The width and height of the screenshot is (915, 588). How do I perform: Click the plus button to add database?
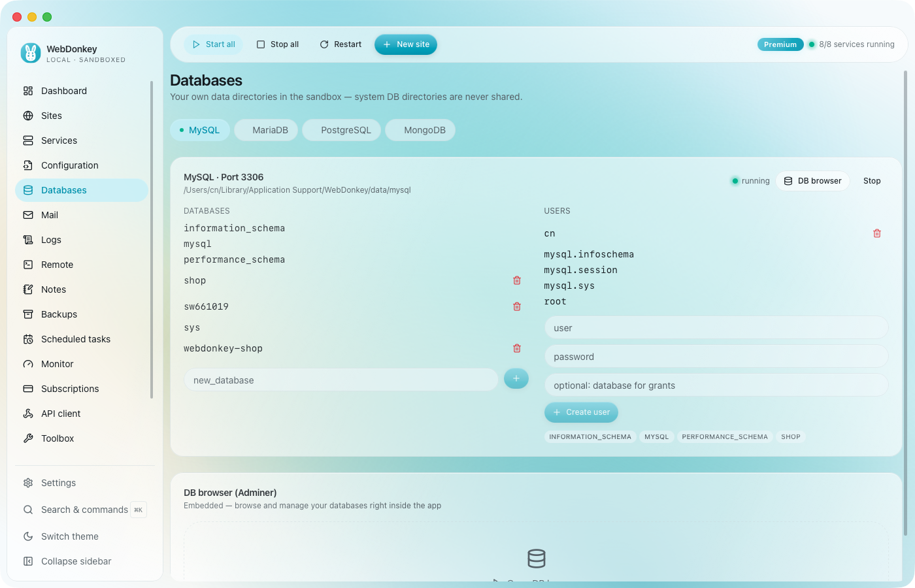point(516,378)
